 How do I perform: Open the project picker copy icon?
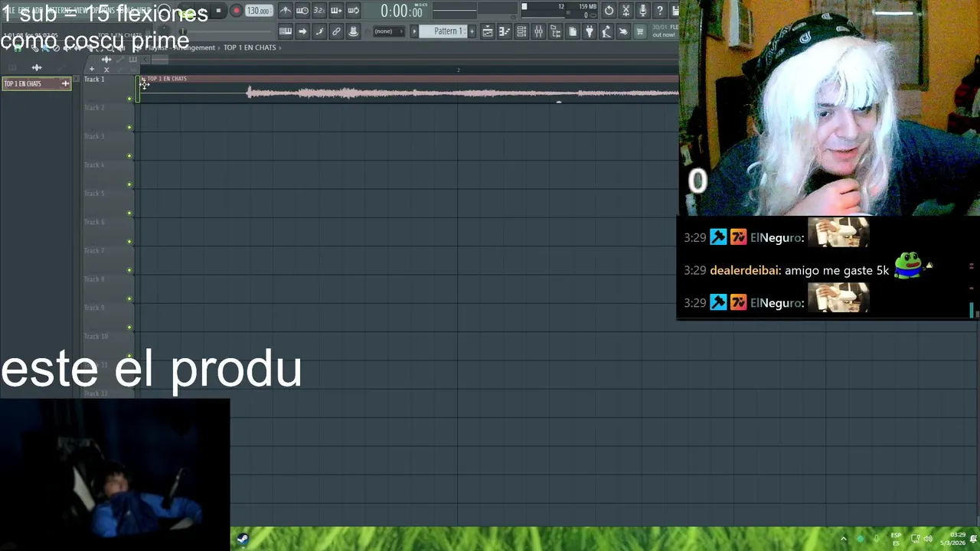[x=573, y=31]
